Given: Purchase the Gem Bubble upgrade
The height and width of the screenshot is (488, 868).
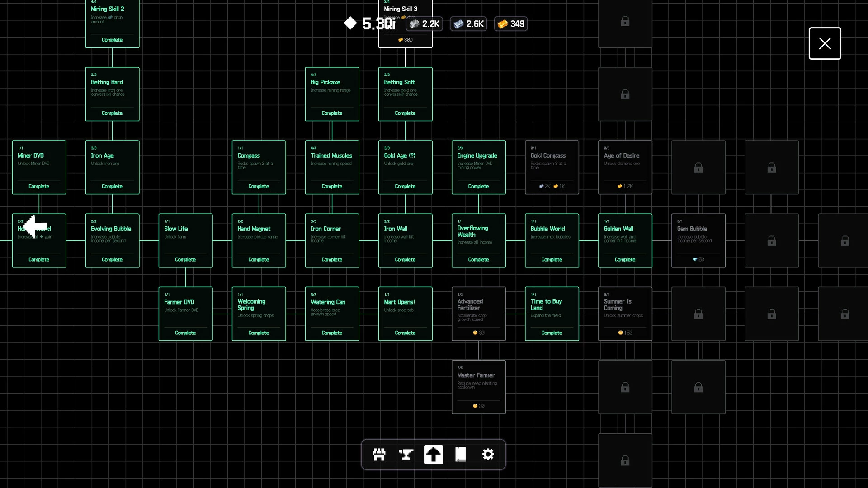Looking at the screenshot, I should coord(698,240).
